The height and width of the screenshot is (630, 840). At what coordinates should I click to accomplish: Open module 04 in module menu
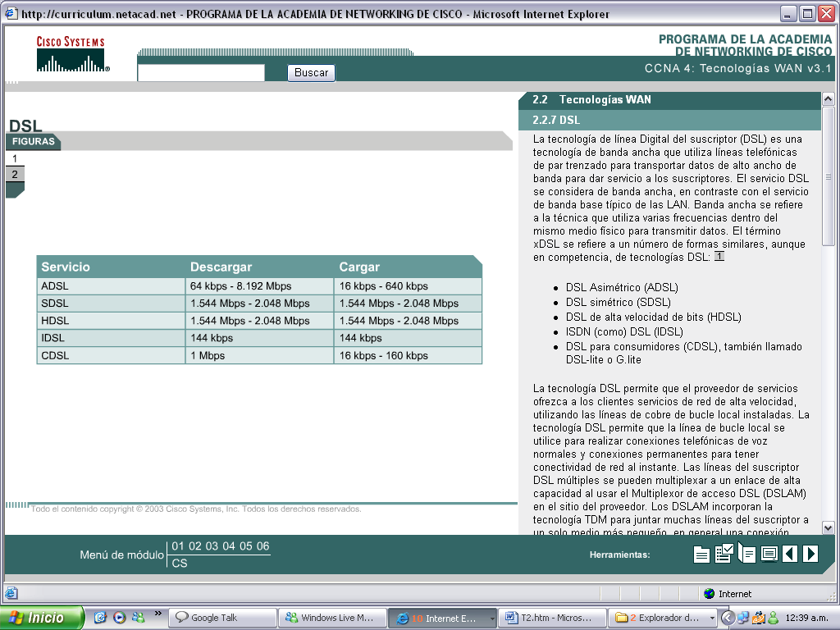[x=229, y=546]
